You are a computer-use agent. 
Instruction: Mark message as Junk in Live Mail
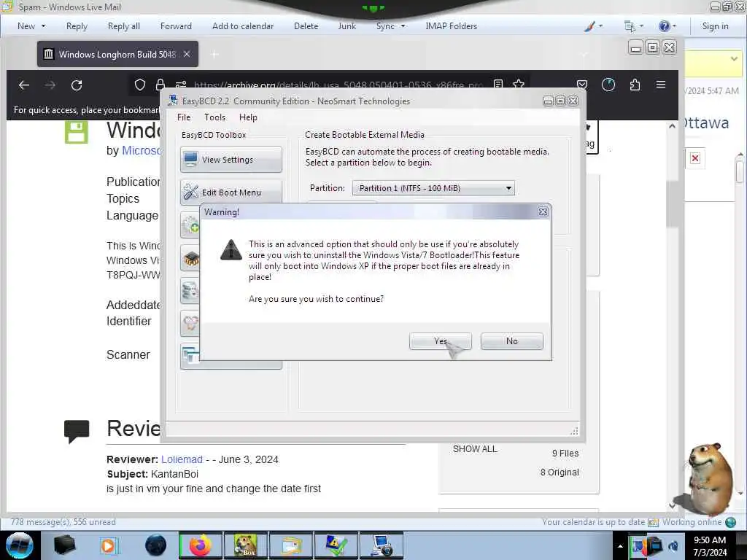coord(347,26)
